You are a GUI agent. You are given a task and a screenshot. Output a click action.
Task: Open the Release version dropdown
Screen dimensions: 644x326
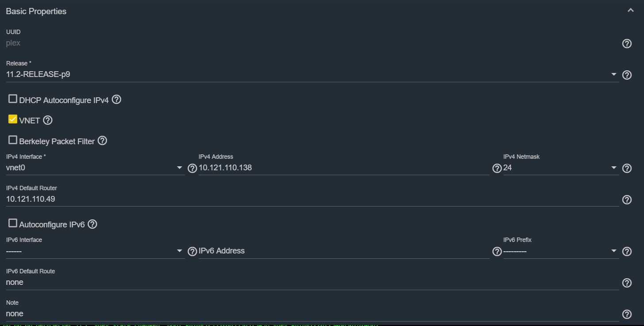pos(312,74)
